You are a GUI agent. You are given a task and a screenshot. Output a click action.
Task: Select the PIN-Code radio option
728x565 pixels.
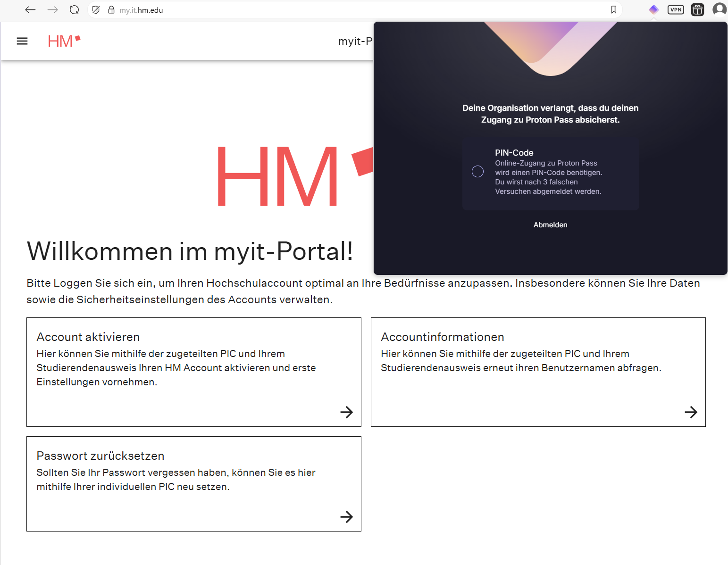pyautogui.click(x=477, y=172)
